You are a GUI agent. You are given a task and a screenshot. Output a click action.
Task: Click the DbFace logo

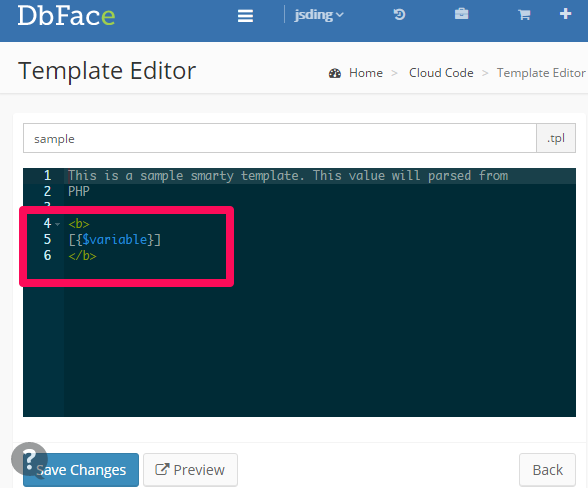[x=66, y=16]
